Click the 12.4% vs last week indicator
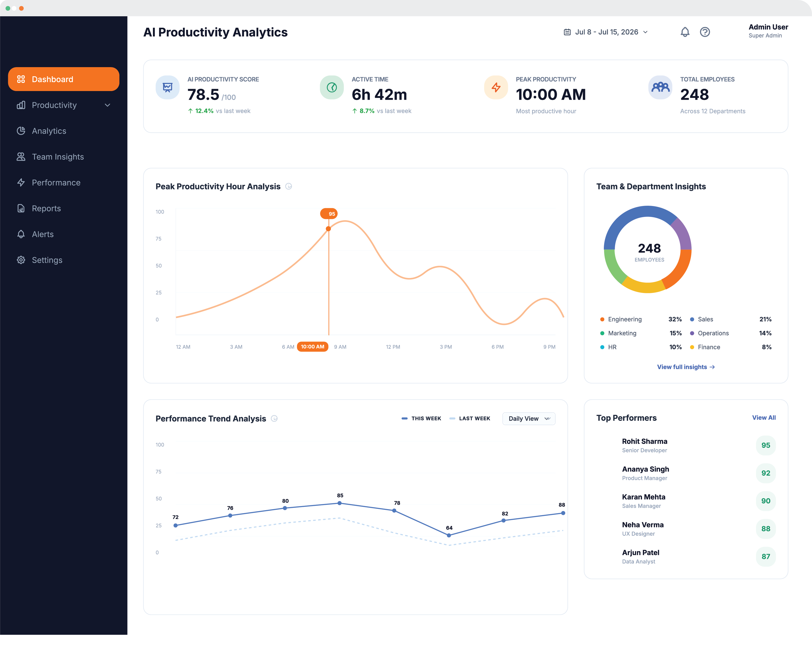This screenshot has height=651, width=812. pos(219,111)
